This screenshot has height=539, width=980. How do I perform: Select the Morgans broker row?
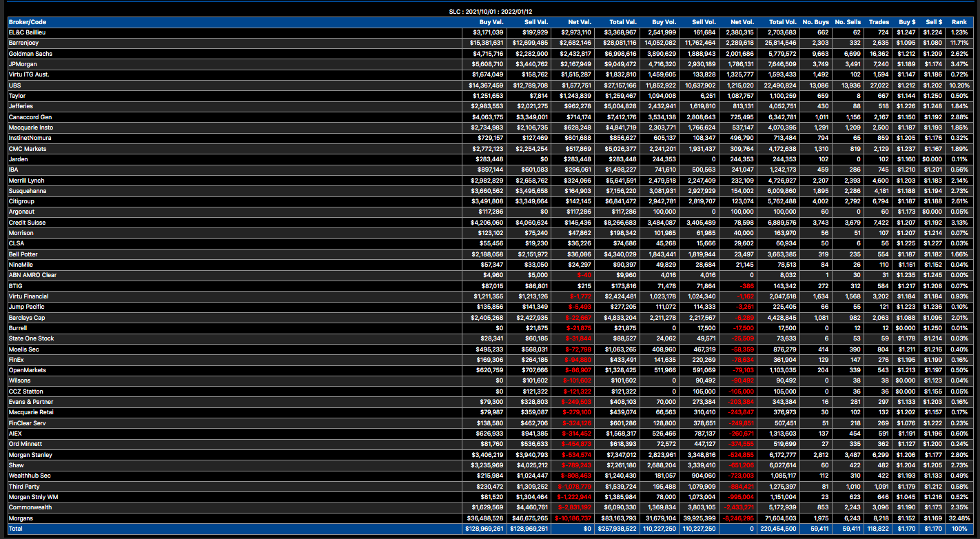[489, 518]
